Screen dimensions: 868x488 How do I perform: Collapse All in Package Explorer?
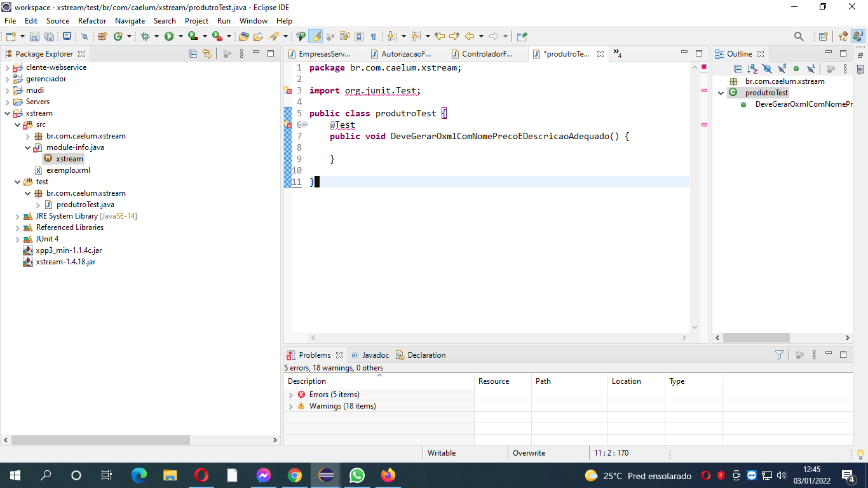pos(193,54)
